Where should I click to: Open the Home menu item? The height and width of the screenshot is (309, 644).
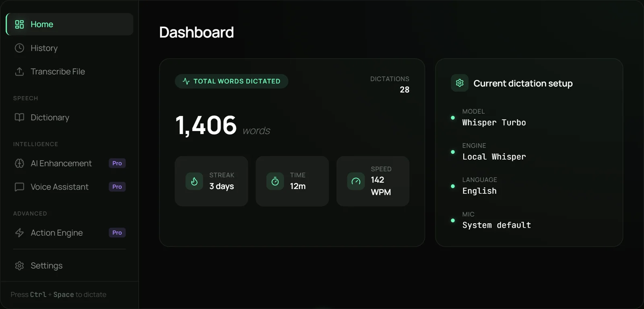pos(70,24)
